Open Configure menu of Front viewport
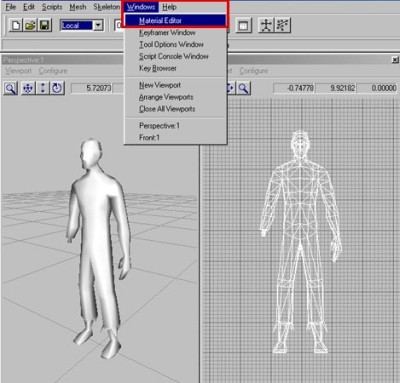Image resolution: width=400 pixels, height=383 pixels. 254,71
